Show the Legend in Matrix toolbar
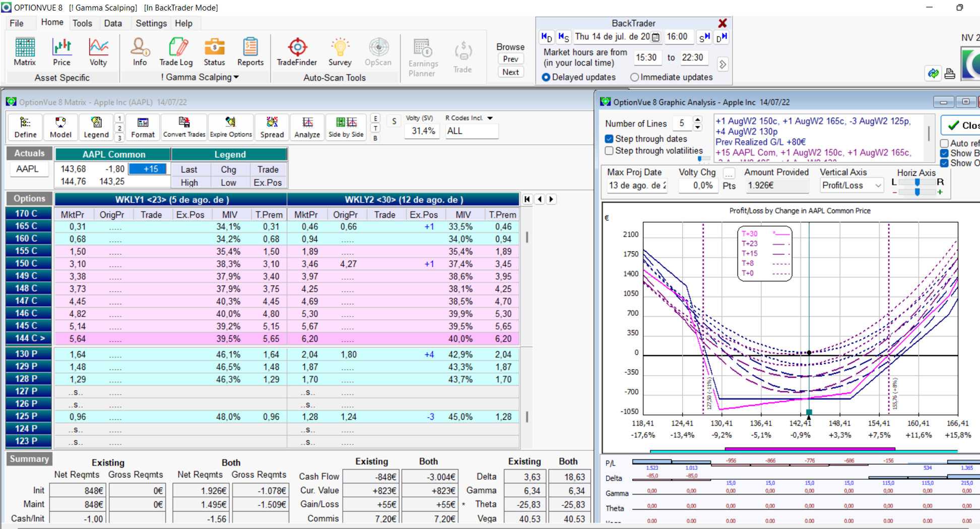 (x=96, y=127)
